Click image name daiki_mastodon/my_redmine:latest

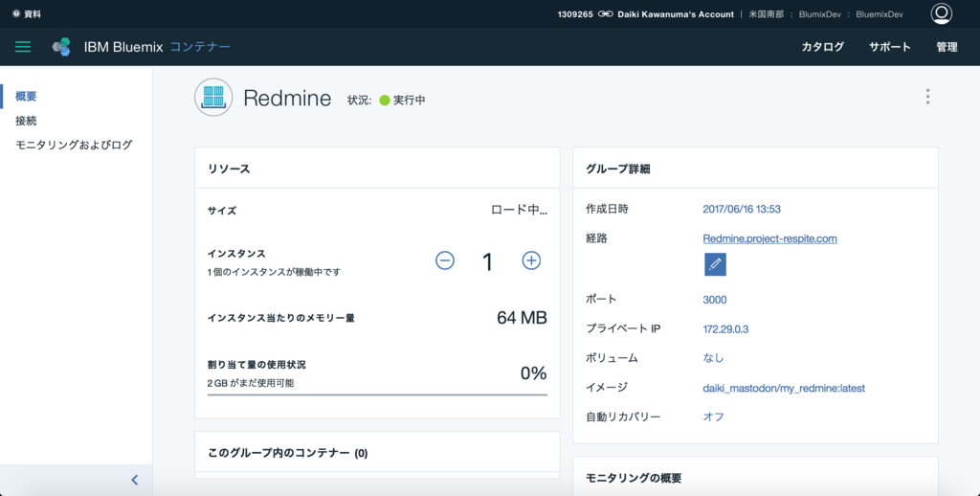784,388
